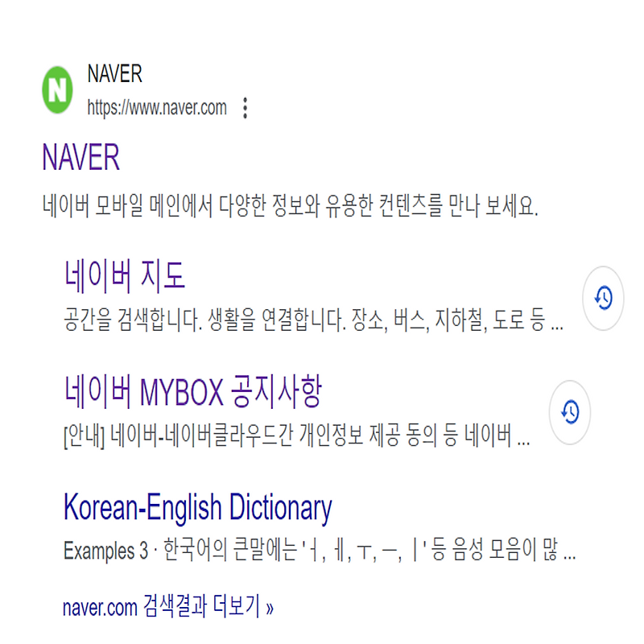
Task: Click the 한국어의 큰말에는 text in the dictionary snippet
Action: pos(230,550)
